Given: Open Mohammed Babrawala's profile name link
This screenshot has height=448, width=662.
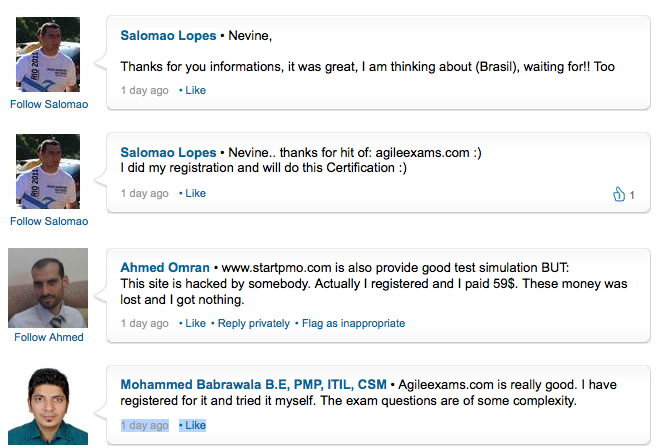Looking at the screenshot, I should point(253,385).
